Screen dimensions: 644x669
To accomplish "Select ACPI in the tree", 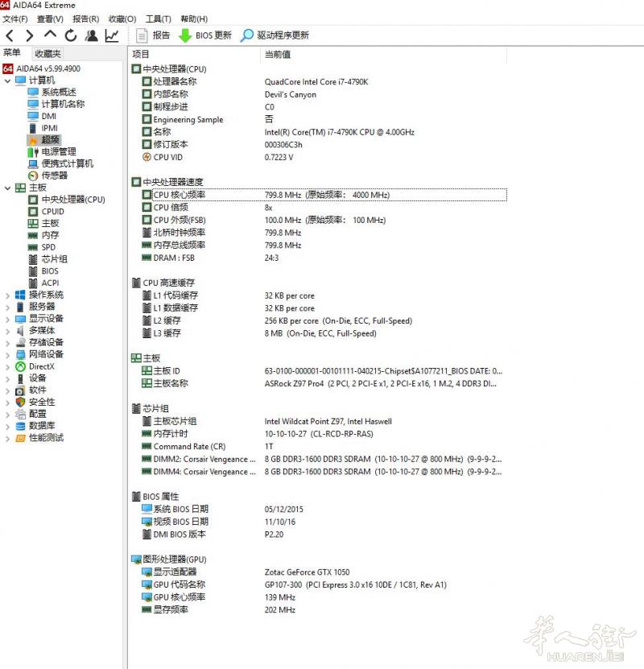I will tap(43, 283).
